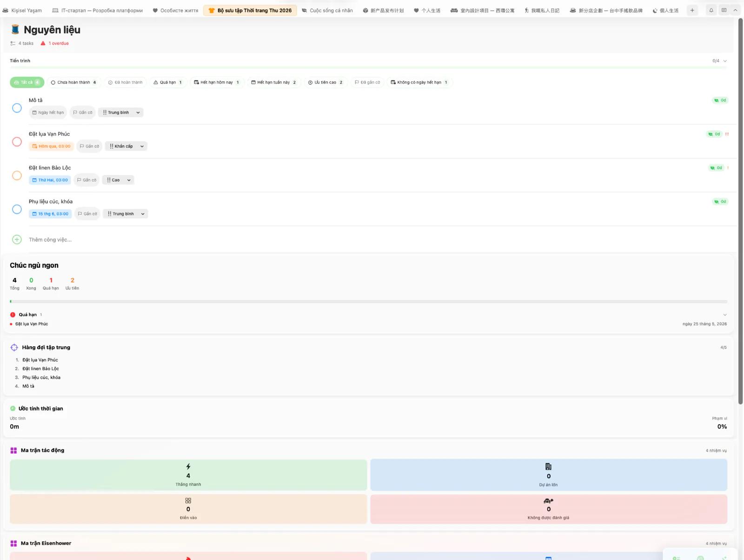Complete the Đặt linen Bảo Lộc task

point(17,175)
